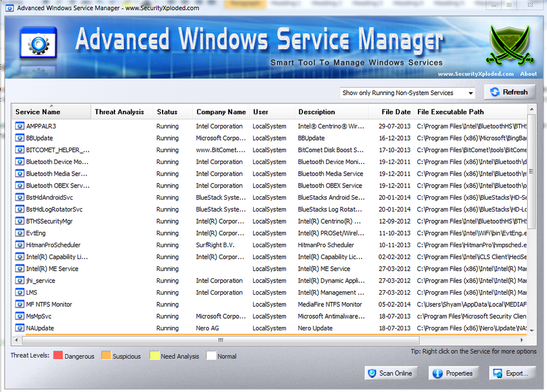Click the '05-02-2014' file date cell

(394, 304)
